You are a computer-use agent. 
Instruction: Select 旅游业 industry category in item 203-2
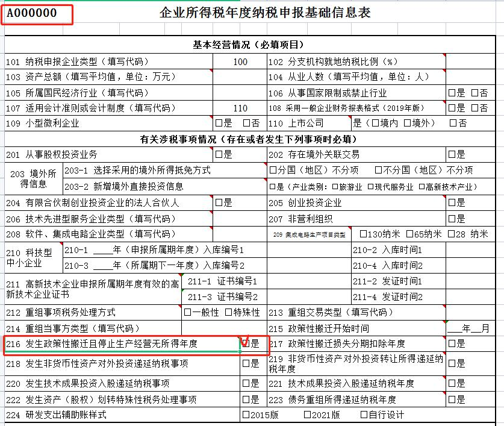[335, 187]
